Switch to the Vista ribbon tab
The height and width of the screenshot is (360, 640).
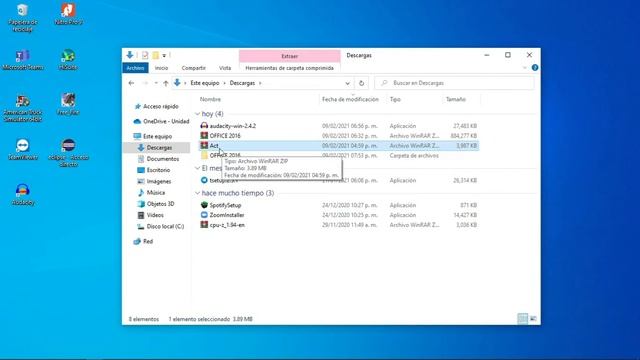coord(225,68)
